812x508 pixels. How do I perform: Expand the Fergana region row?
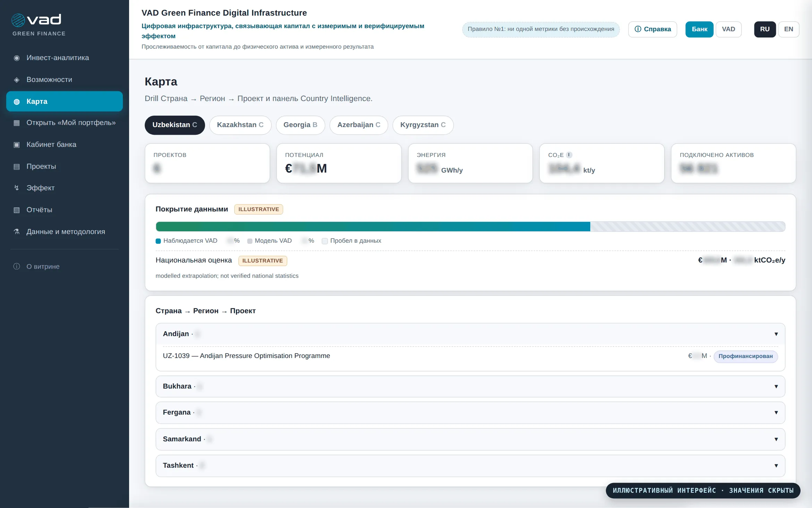click(470, 413)
